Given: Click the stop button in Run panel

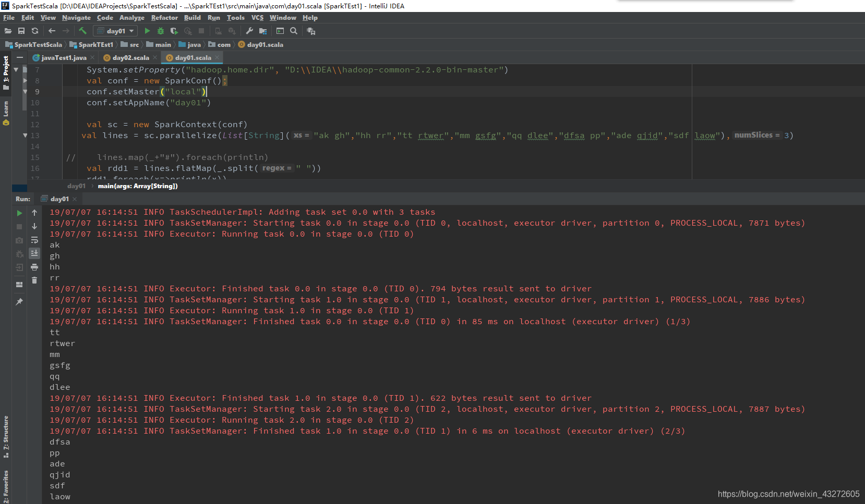Looking at the screenshot, I should pyautogui.click(x=19, y=226).
